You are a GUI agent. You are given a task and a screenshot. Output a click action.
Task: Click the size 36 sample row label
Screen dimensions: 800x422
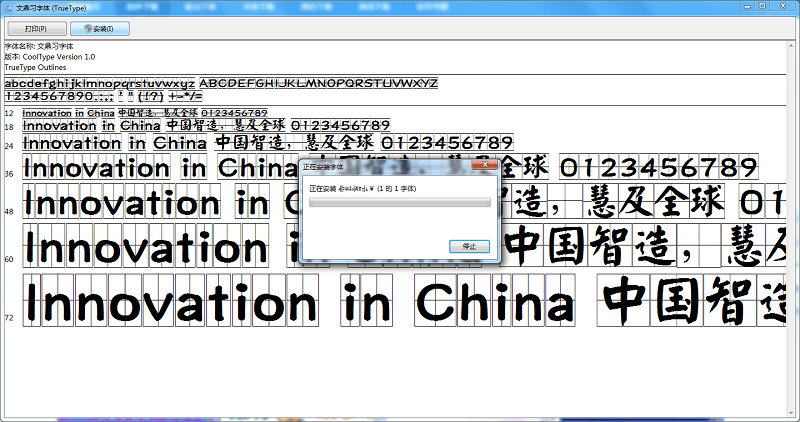pyautogui.click(x=9, y=174)
